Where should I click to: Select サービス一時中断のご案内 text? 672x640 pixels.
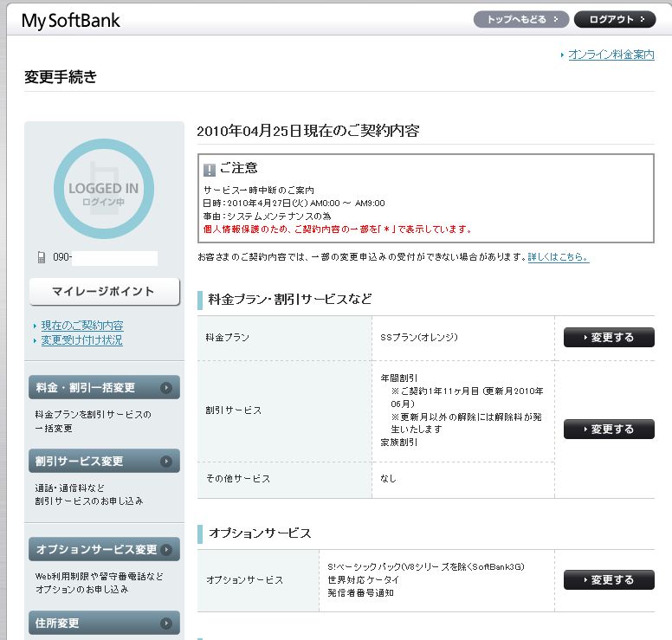pos(258,190)
